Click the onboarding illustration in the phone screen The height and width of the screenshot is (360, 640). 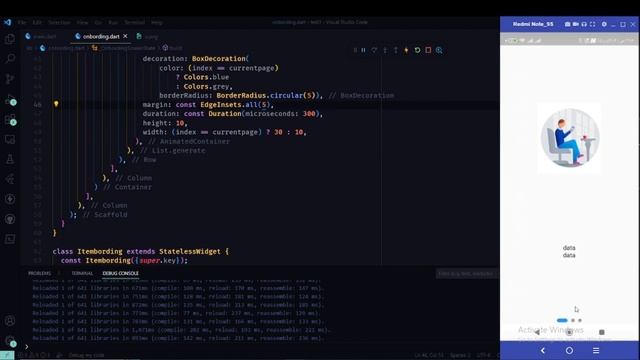(x=569, y=138)
